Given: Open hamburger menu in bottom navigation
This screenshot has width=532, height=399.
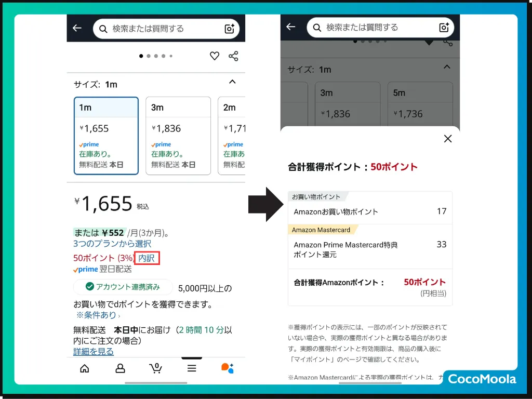Looking at the screenshot, I should 192,368.
